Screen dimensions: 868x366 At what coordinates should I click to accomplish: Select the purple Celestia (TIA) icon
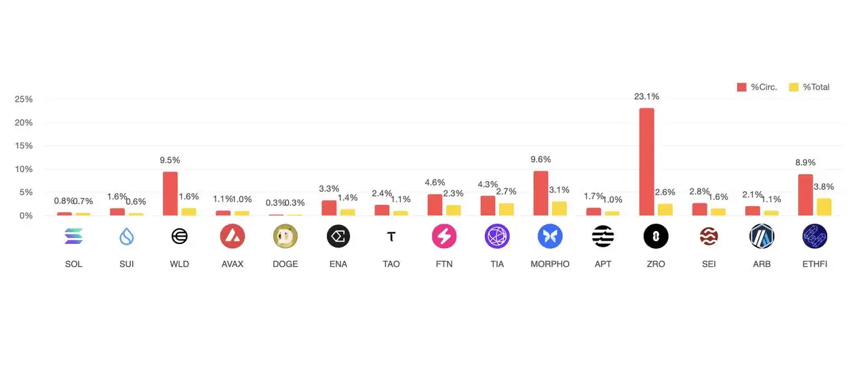pyautogui.click(x=497, y=236)
